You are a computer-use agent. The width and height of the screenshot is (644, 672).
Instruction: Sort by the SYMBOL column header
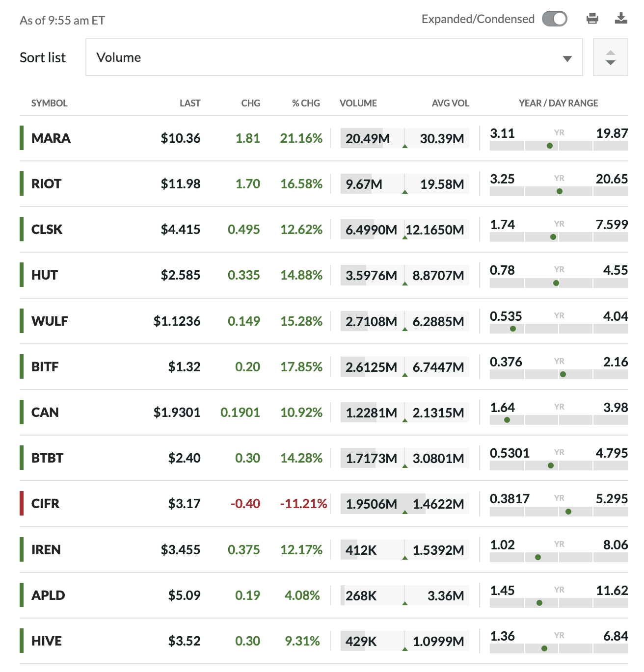49,103
